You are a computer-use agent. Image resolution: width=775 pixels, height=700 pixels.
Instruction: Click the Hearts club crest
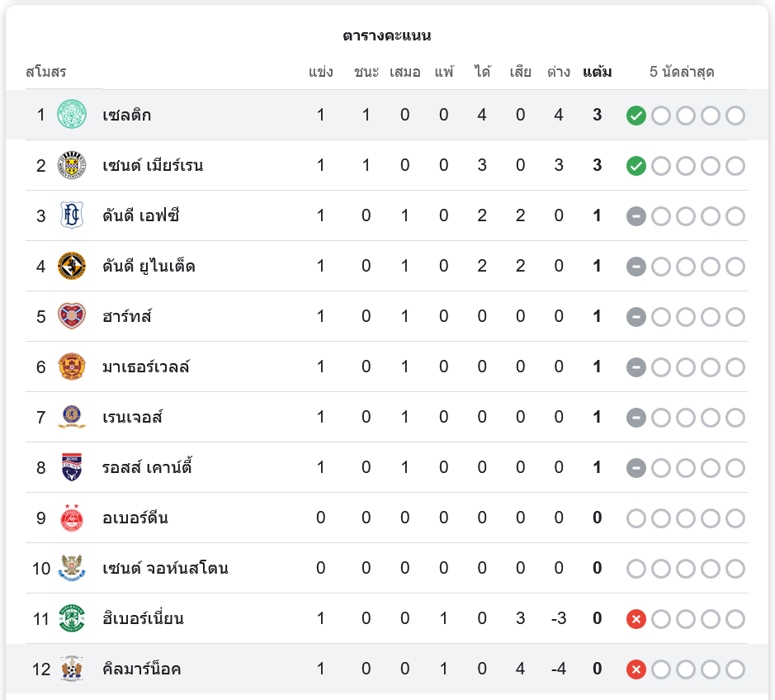coord(72,316)
